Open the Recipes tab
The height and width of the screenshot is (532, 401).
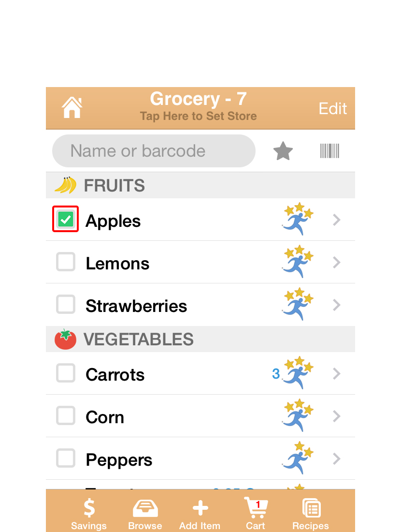point(311,514)
